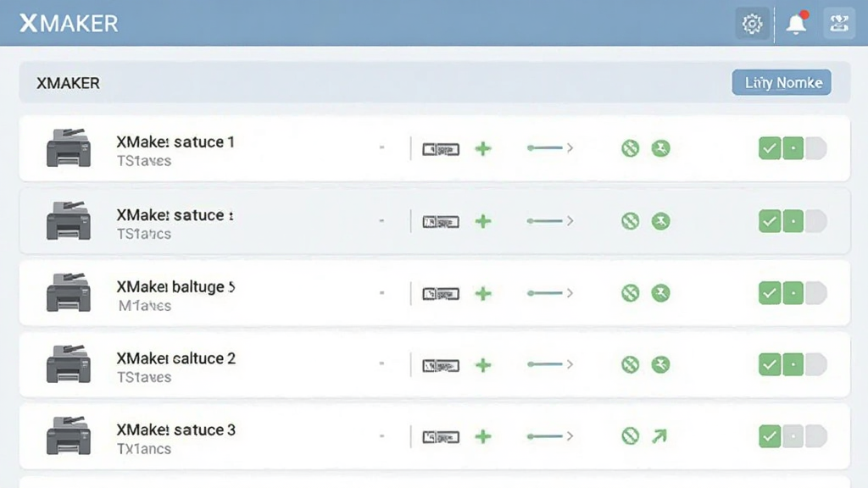868x488 pixels.
Task: Click striped circle icon in caltuce 2 row
Action: [x=630, y=364]
